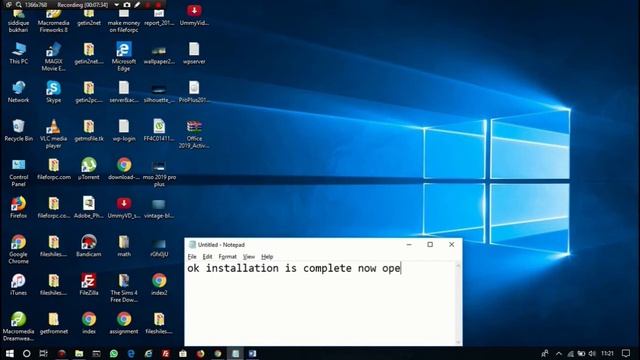
Task: Open Macromedia Fireworks 8 shortcut
Action: tap(53, 20)
